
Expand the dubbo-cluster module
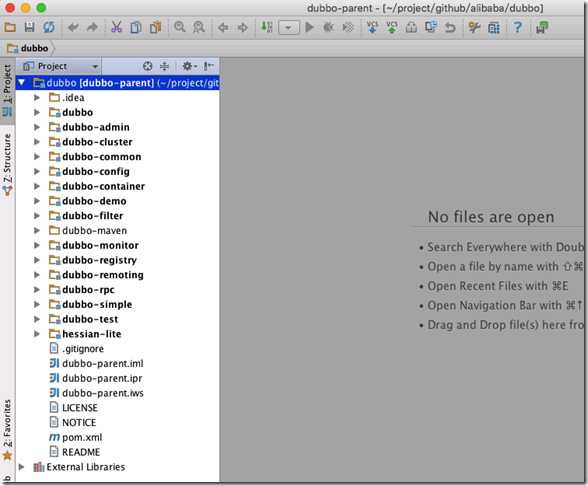tap(37, 142)
